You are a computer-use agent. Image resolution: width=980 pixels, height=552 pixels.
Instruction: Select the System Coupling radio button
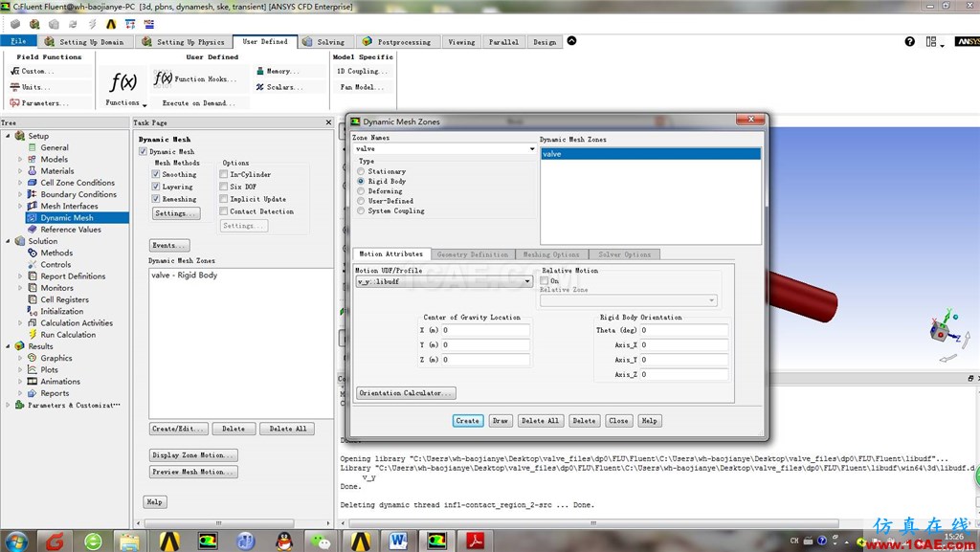coord(361,211)
